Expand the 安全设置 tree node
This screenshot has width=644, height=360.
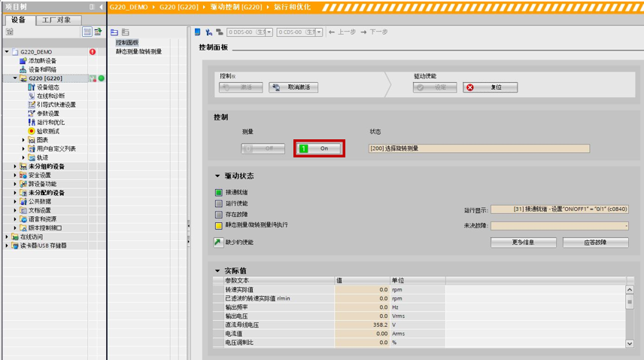[15, 175]
